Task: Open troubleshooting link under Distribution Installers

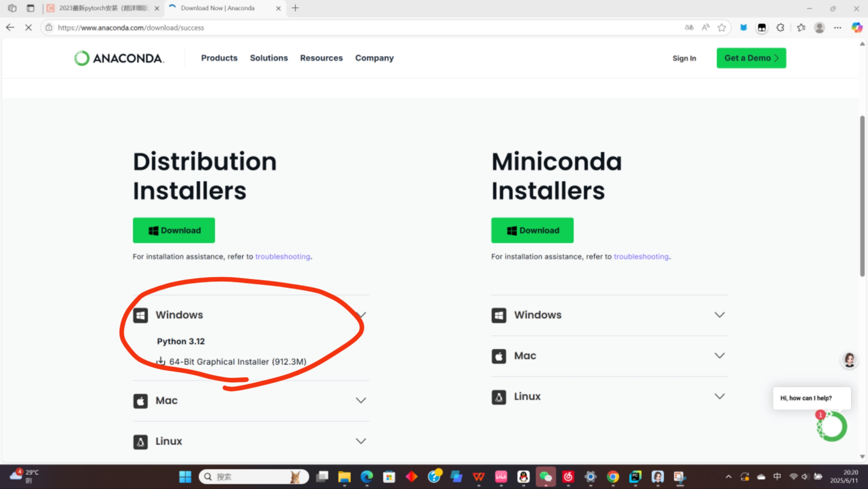Action: coord(283,257)
